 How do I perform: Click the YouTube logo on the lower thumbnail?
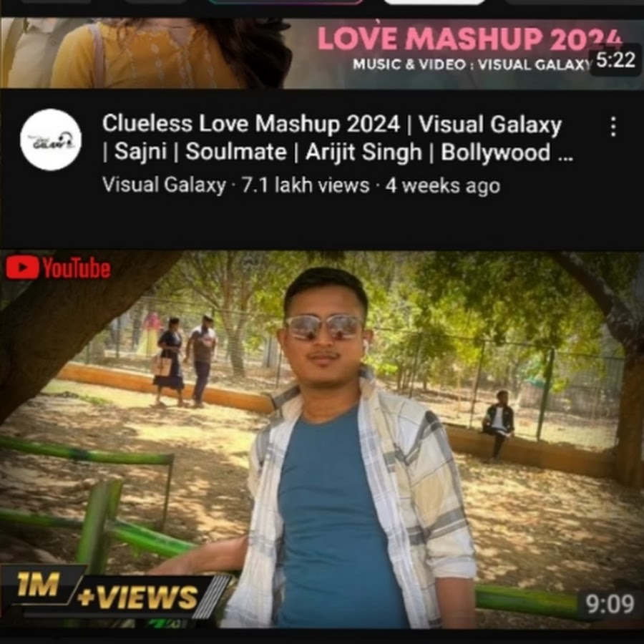click(59, 268)
